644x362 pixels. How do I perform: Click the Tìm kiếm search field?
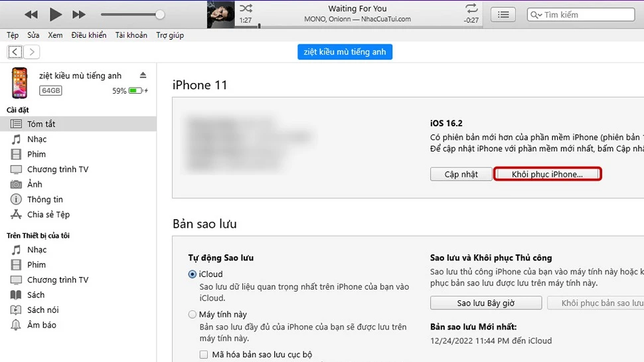click(581, 15)
